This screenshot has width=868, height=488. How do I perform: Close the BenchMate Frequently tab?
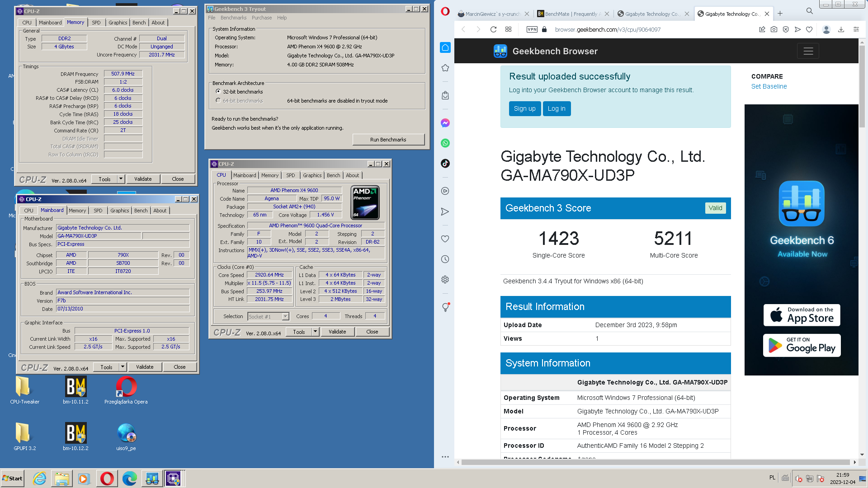pos(607,14)
